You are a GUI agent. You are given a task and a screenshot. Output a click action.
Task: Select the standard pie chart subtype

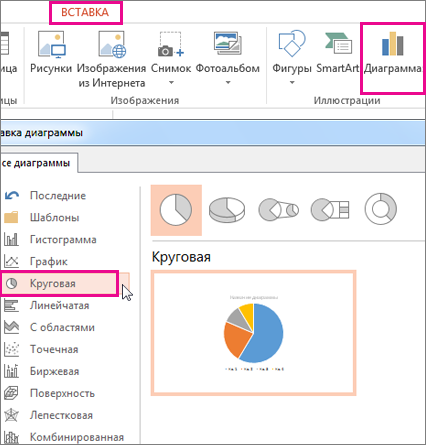click(176, 210)
